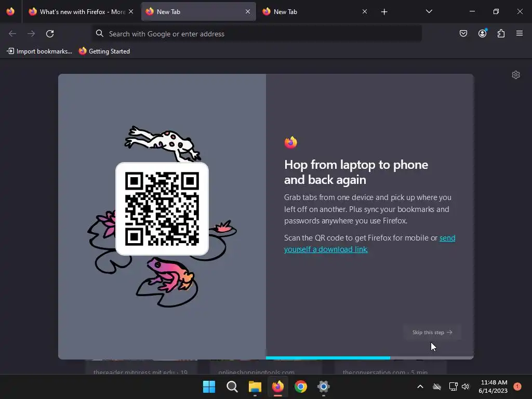
Task: Click the search magnifier in address bar
Action: [99, 34]
